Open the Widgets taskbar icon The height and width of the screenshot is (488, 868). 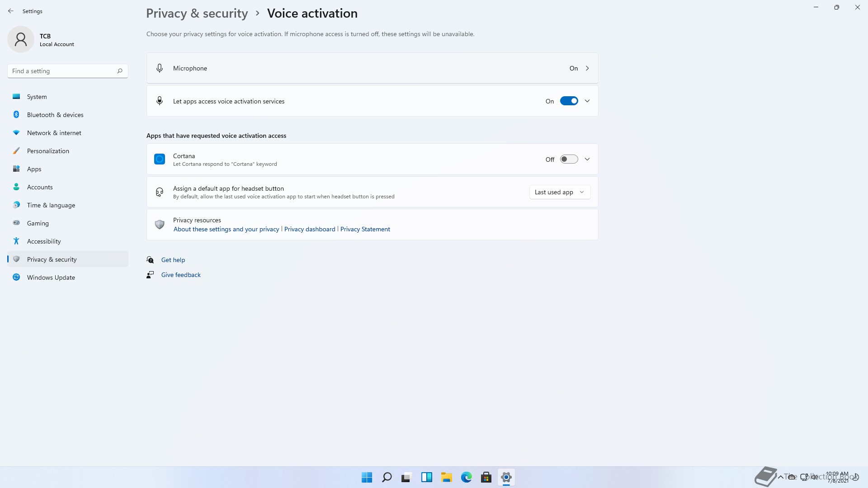click(426, 477)
